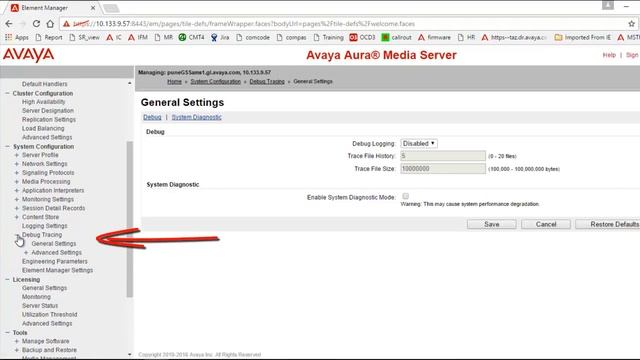Expand the Network Settings node
640x360 pixels.
point(17,164)
